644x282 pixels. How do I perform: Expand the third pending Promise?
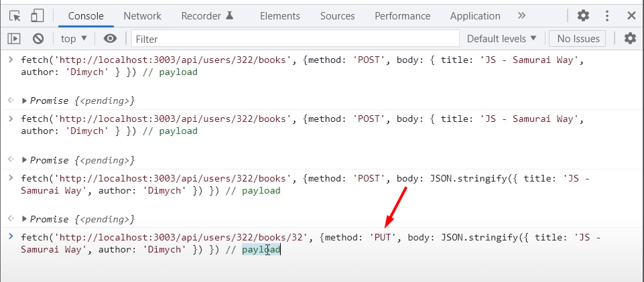coord(25,220)
